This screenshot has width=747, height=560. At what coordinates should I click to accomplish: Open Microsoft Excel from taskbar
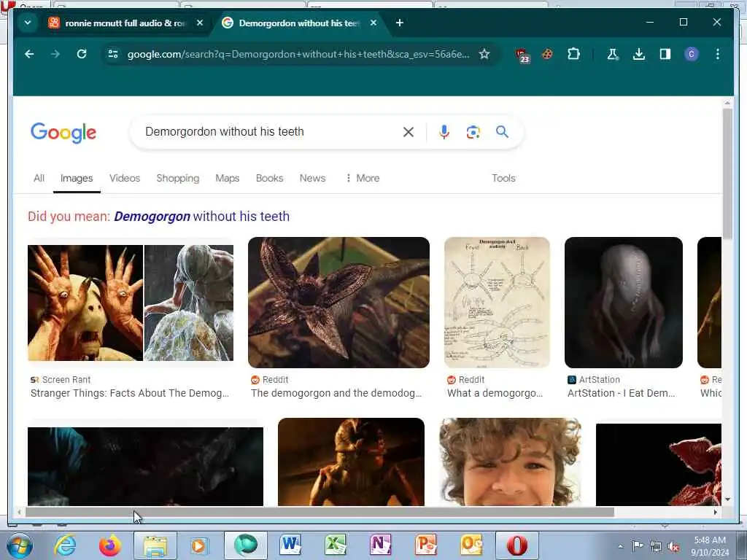point(336,545)
